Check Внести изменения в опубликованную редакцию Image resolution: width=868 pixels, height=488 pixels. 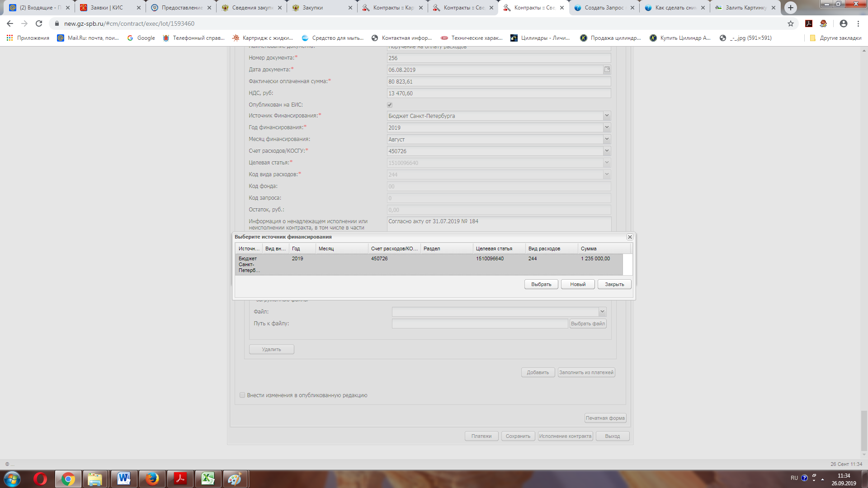click(x=242, y=395)
